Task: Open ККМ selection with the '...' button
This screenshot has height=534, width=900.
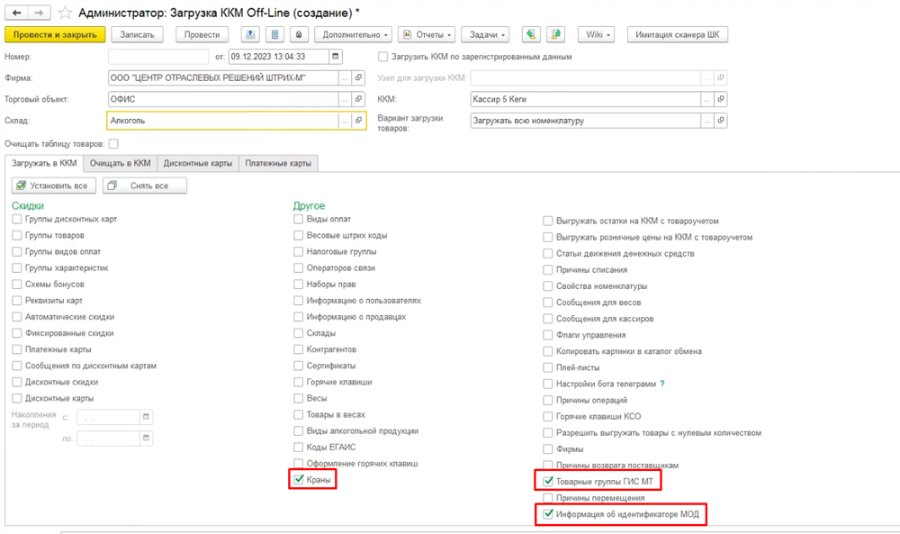Action: (x=708, y=99)
